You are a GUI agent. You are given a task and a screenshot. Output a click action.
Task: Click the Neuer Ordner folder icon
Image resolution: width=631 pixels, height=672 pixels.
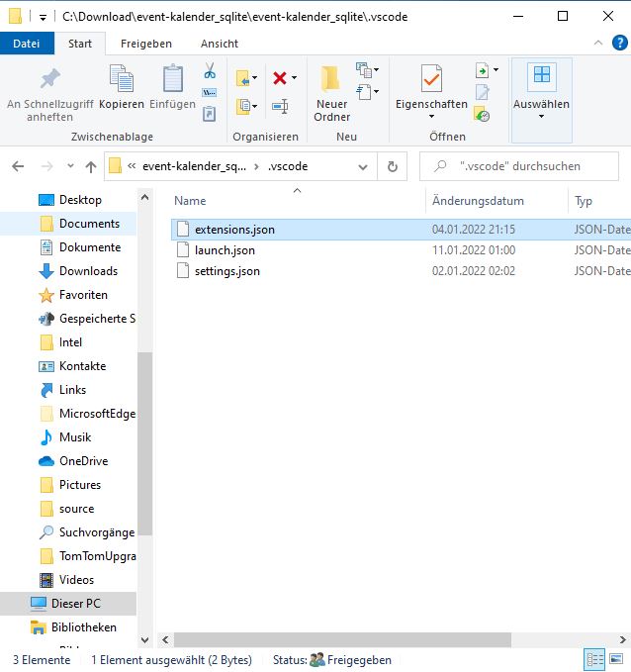point(331,80)
